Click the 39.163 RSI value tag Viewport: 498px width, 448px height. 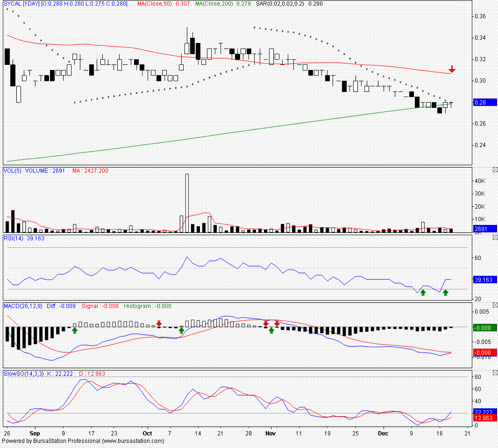tap(484, 280)
